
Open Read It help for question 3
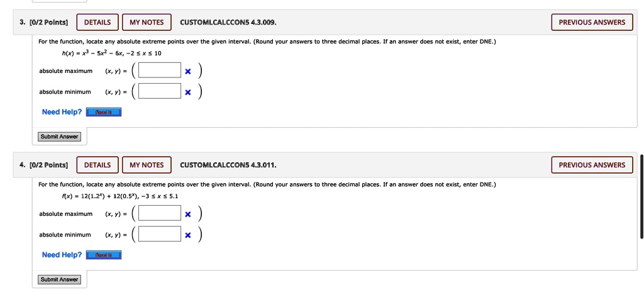(x=104, y=112)
